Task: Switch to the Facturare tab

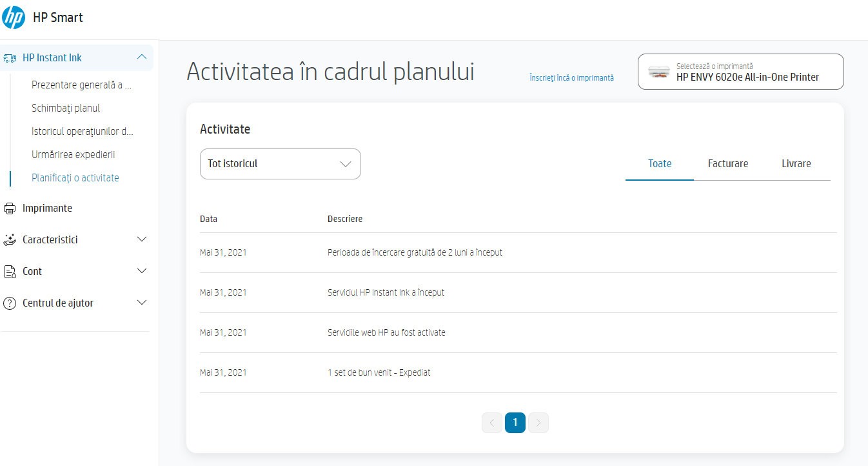Action: coord(728,164)
